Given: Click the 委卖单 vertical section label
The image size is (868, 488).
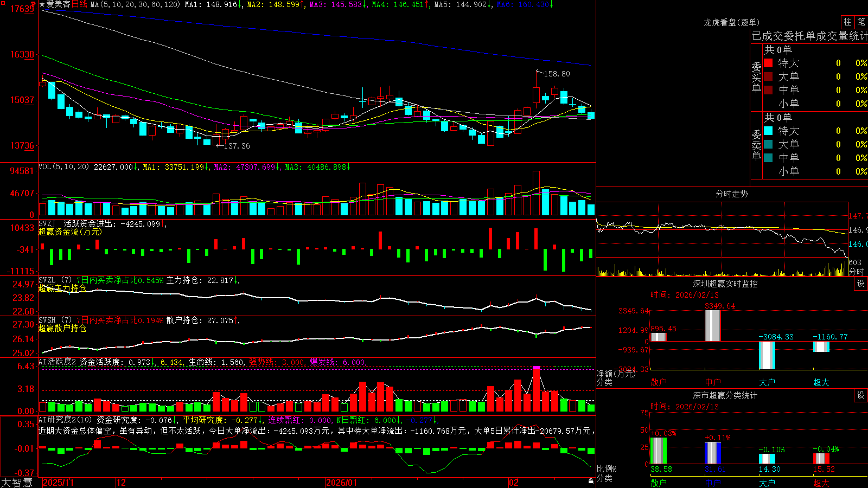Looking at the screenshot, I should [x=756, y=145].
